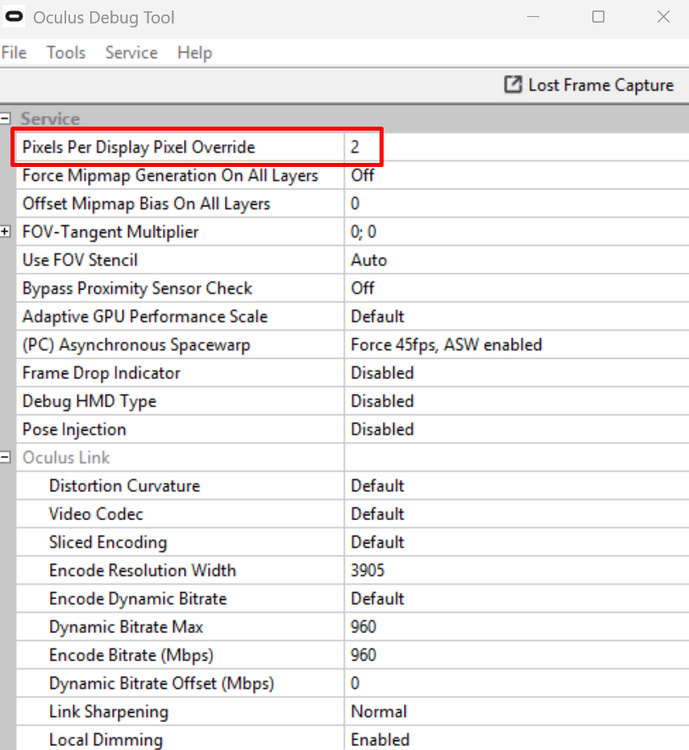This screenshot has width=689, height=750.
Task: Collapse the Oculus Link section
Action: [5, 457]
